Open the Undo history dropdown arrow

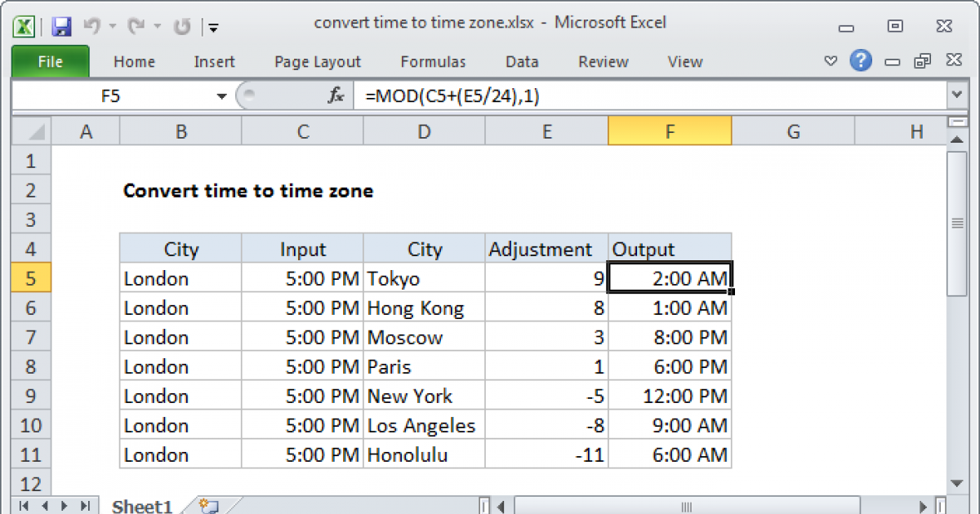[110, 27]
